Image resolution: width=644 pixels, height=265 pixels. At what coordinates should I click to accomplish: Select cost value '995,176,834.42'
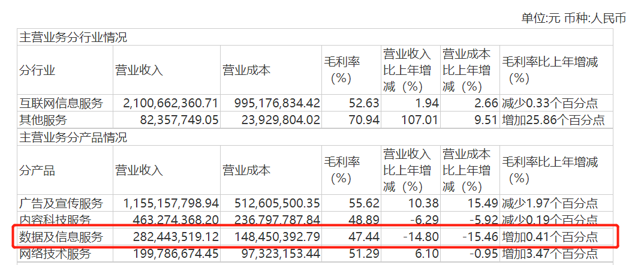278,103
